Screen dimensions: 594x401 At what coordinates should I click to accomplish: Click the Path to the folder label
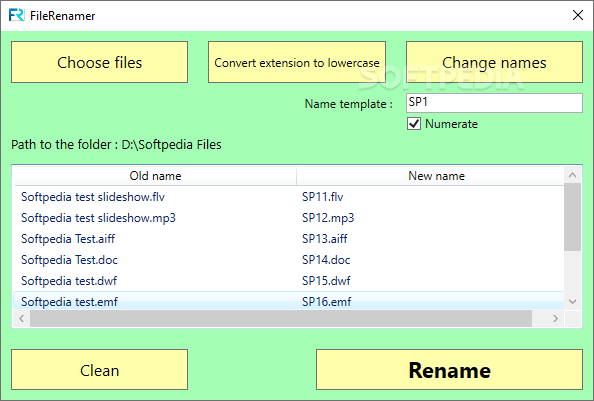[116, 145]
